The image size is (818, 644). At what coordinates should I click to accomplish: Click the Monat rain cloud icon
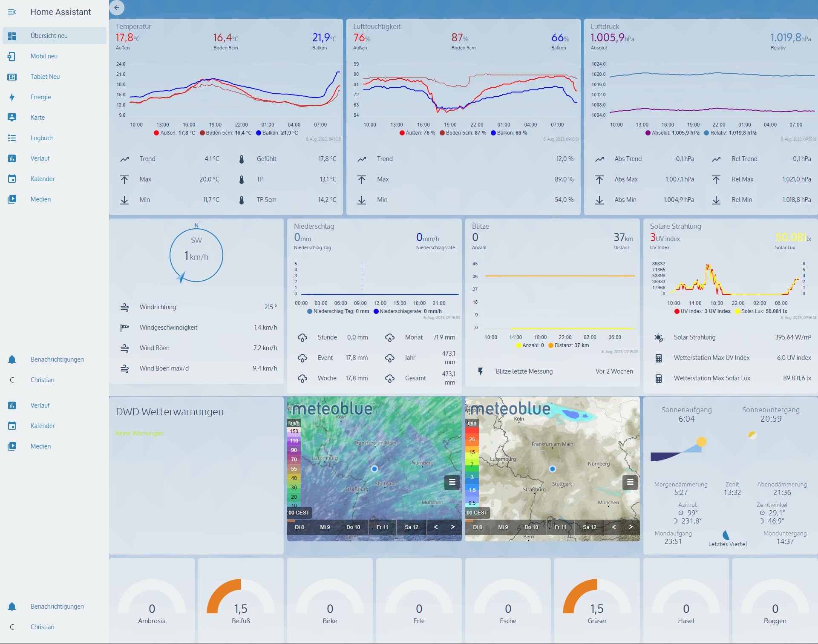pos(390,337)
